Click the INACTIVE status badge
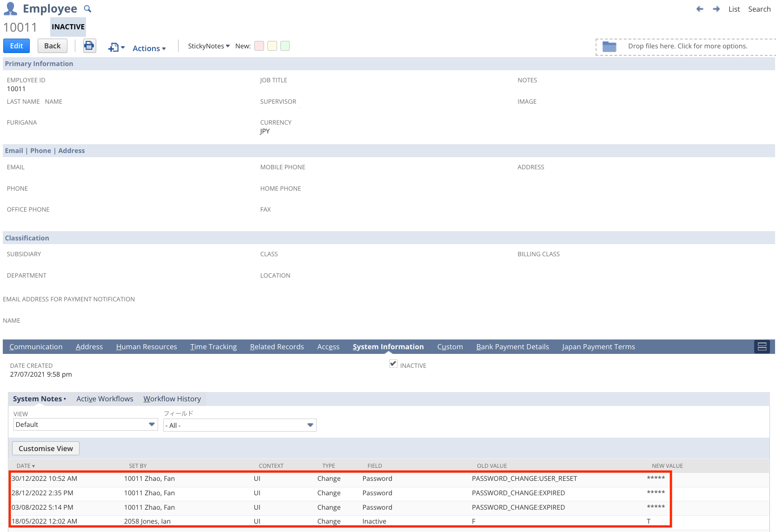Image resolution: width=776 pixels, height=532 pixels. pos(68,27)
